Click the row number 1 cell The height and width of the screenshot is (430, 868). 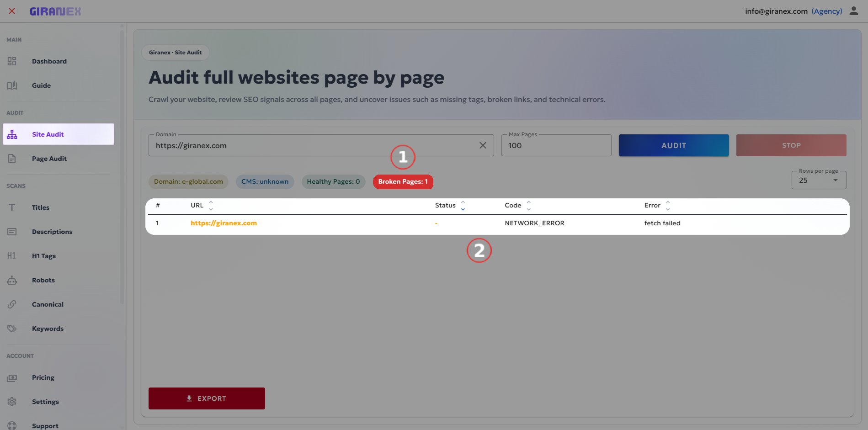(157, 223)
